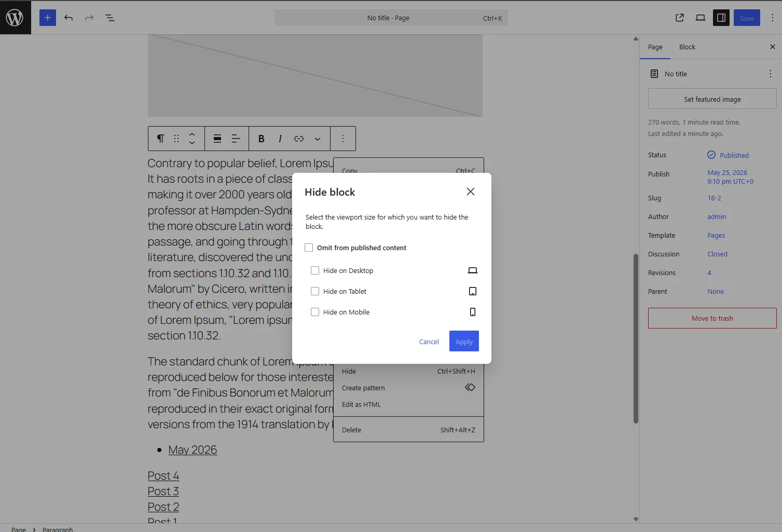Image resolution: width=782 pixels, height=532 pixels.
Task: Open the Post 3 link
Action: [x=163, y=492]
